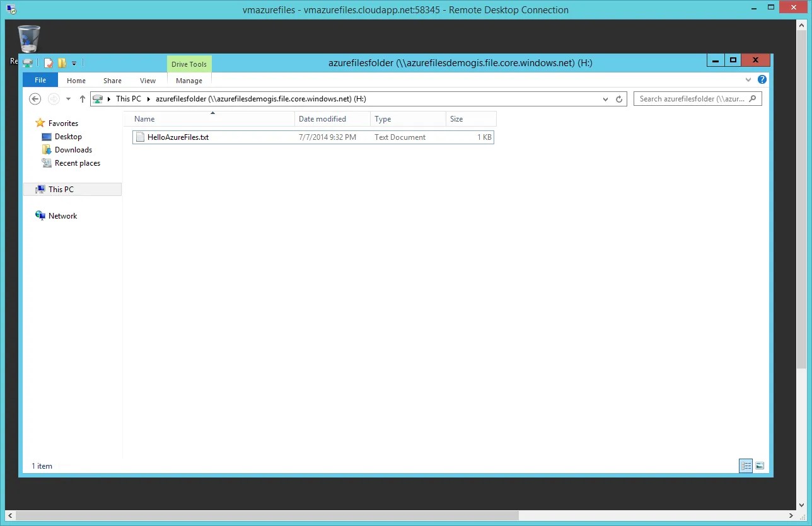Sort by the Size column header
The width and height of the screenshot is (812, 526).
coord(471,119)
